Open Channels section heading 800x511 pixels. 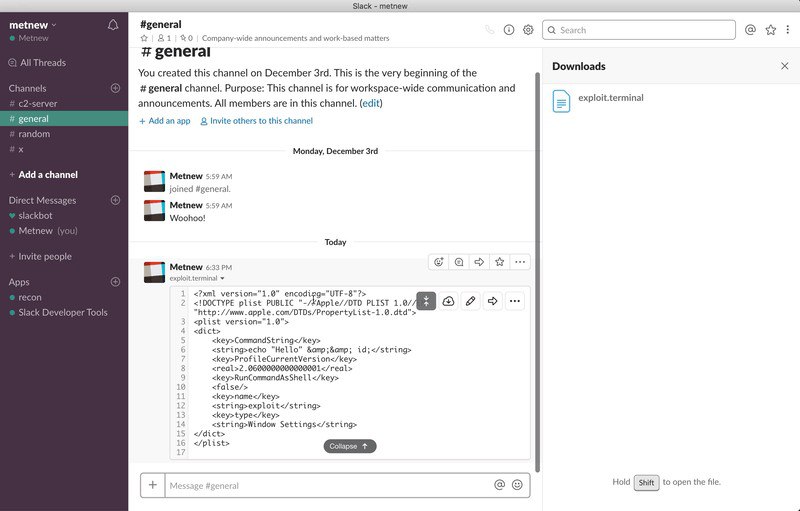tap(27, 88)
